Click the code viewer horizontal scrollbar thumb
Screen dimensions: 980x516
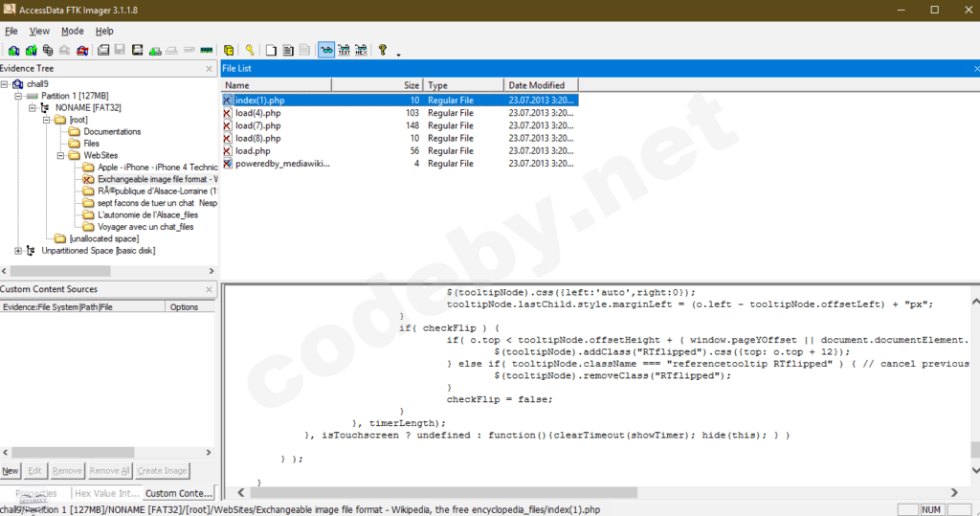point(444,492)
